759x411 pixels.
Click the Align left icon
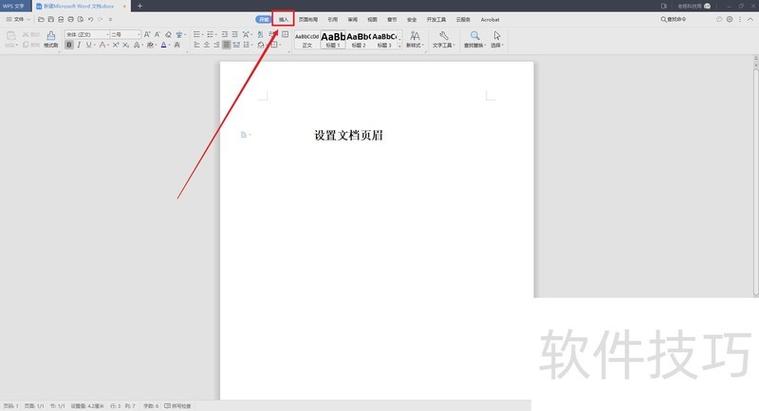click(x=197, y=45)
